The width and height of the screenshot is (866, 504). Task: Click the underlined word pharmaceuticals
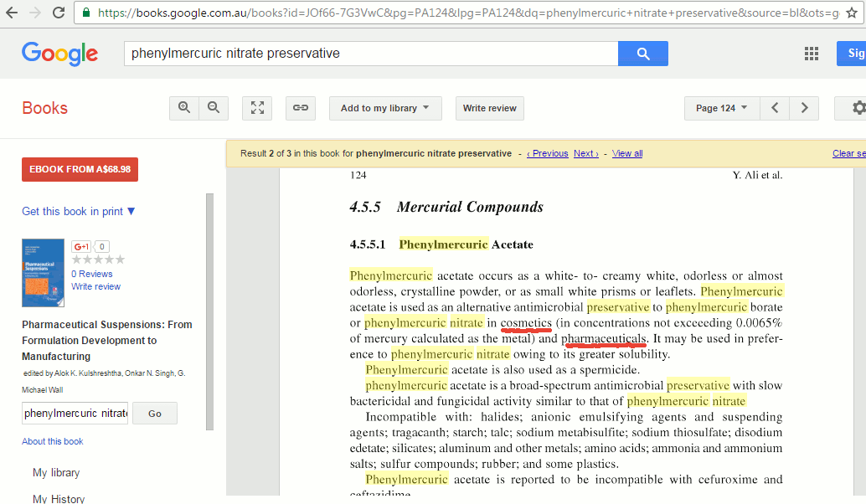pos(603,339)
